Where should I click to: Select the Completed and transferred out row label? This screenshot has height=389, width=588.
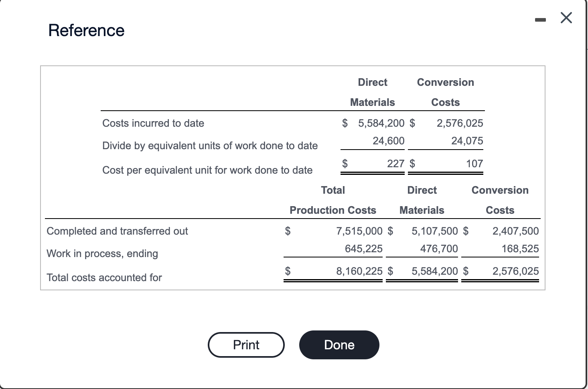117,231
